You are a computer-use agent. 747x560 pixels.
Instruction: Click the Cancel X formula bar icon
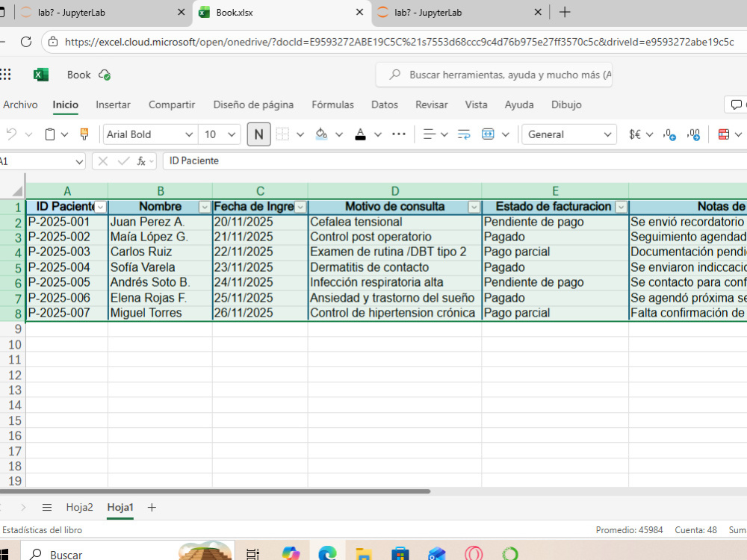tap(103, 161)
